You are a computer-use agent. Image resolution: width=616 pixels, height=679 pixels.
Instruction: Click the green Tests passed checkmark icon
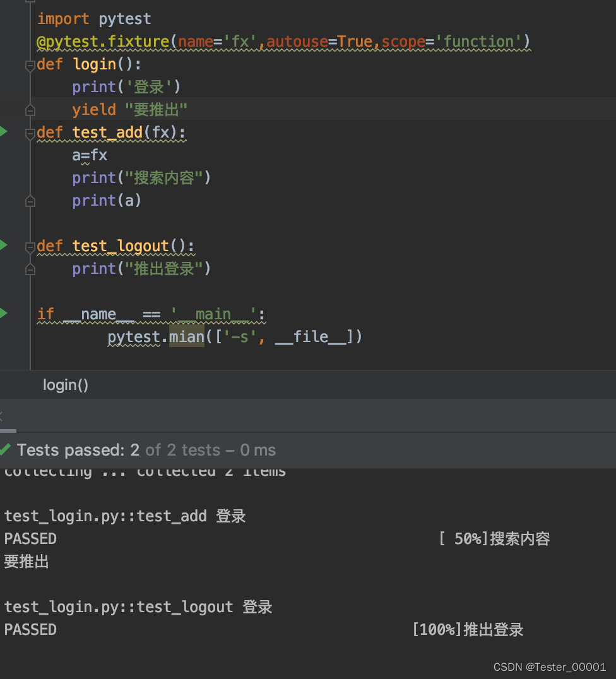pyautogui.click(x=5, y=449)
